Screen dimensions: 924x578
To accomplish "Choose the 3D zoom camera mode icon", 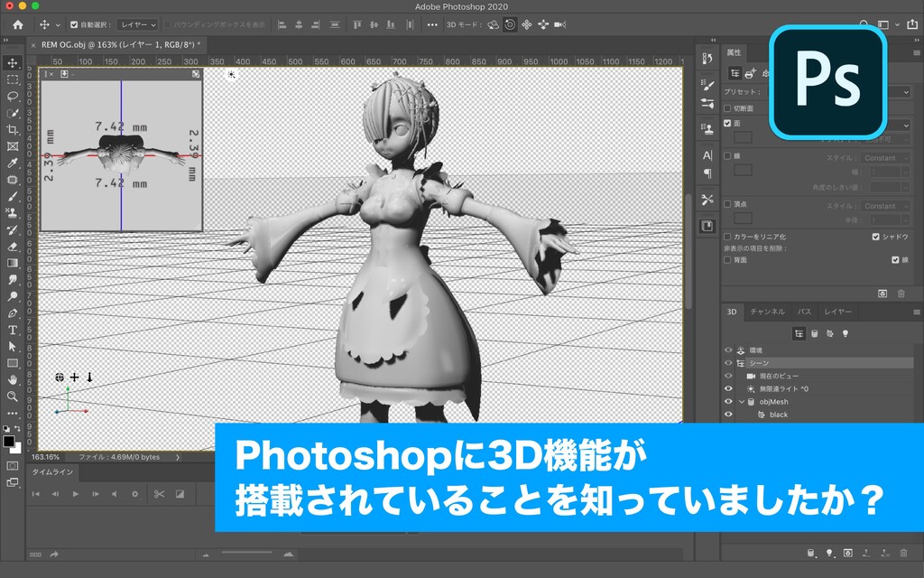I will click(x=559, y=24).
